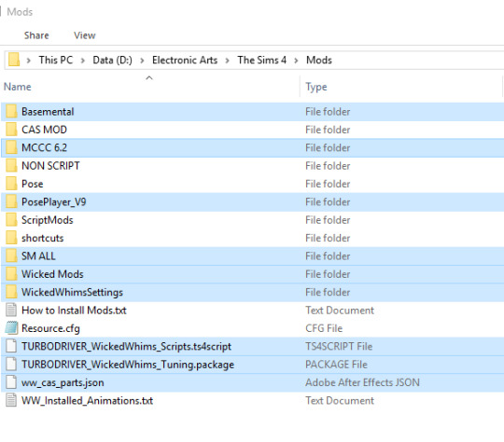
Task: Sort by the Name column header
Action: point(18,87)
